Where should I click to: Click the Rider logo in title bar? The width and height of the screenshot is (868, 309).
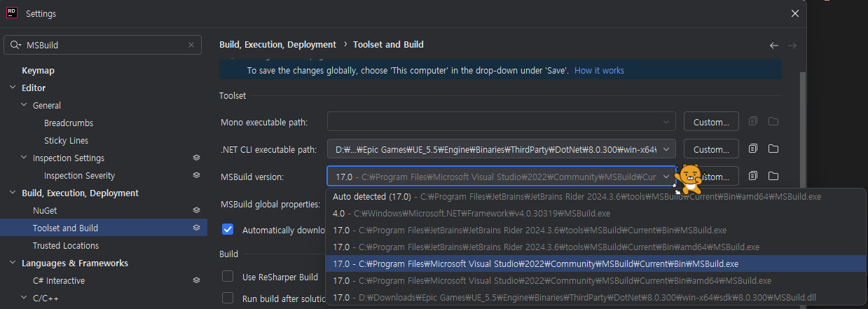point(12,13)
